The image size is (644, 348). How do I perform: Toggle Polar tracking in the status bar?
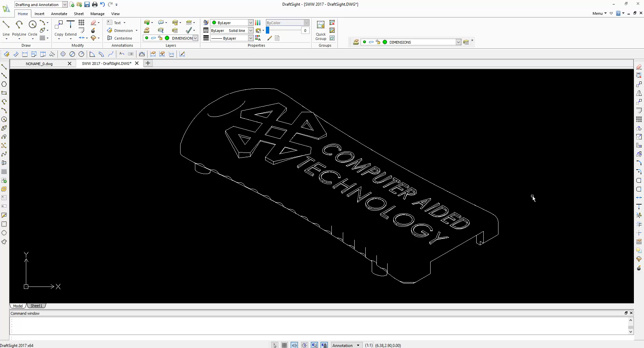[x=305, y=345]
